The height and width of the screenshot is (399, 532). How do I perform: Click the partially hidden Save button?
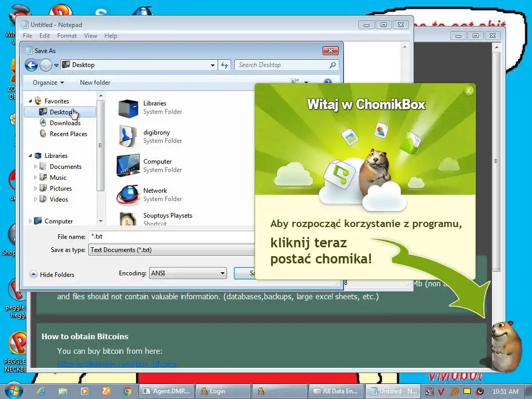(244, 273)
